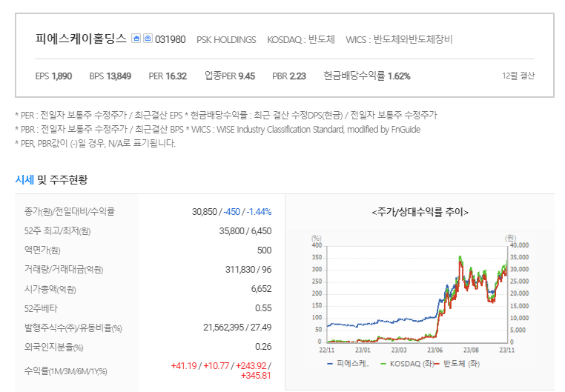Select the 52주 최고/최저 value 35,800 / 6,450

point(245,230)
